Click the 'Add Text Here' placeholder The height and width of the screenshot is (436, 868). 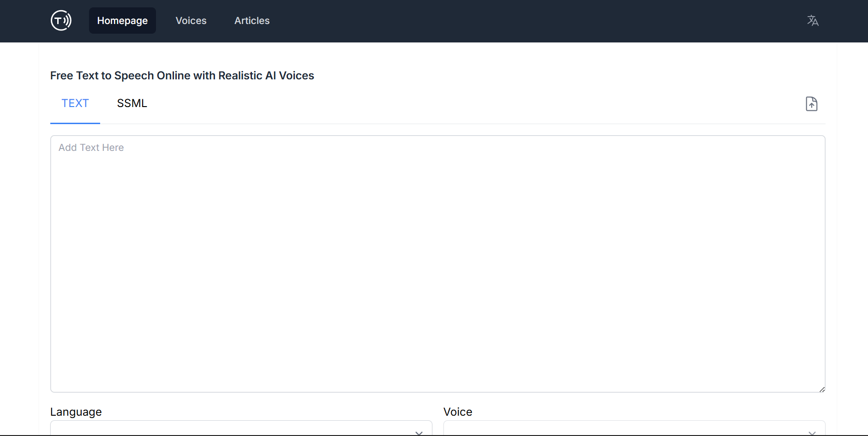[x=91, y=148]
